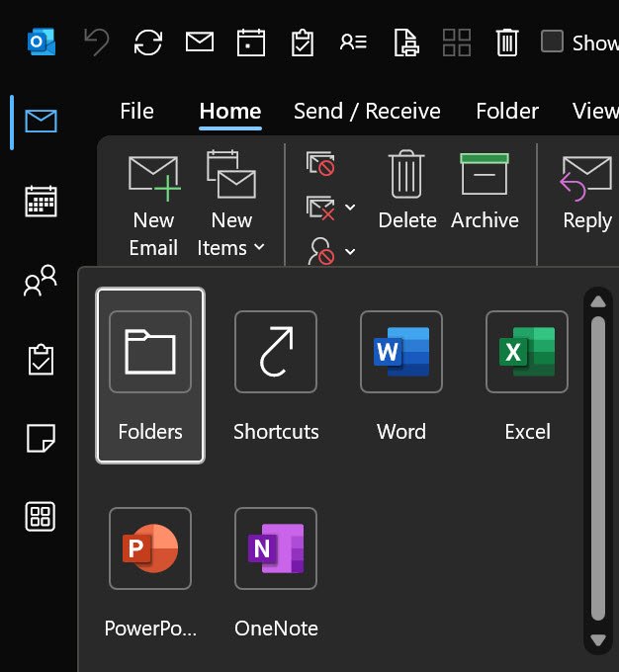Viewport: 619px width, 672px height.
Task: Click the contact list icon in quick access toolbar
Action: point(353,42)
